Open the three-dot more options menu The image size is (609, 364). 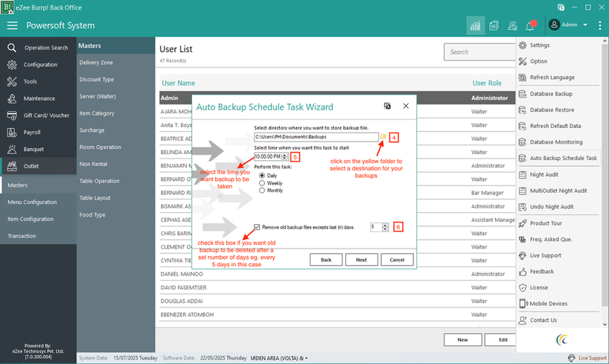pyautogui.click(x=599, y=25)
